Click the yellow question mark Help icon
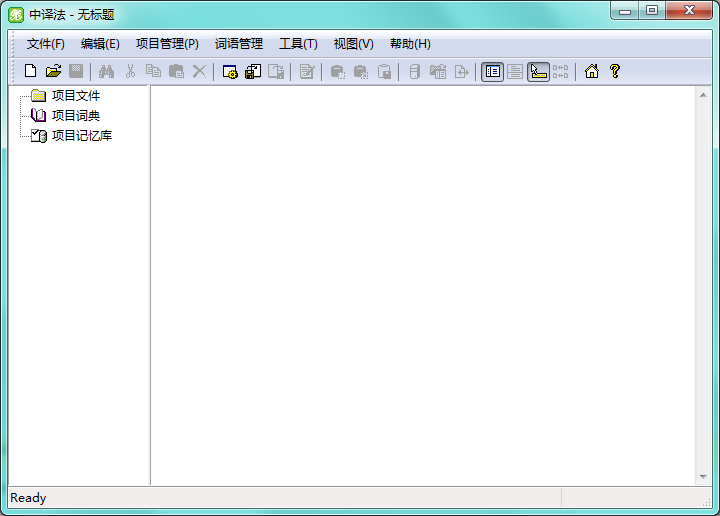This screenshot has width=720, height=516. (x=615, y=71)
